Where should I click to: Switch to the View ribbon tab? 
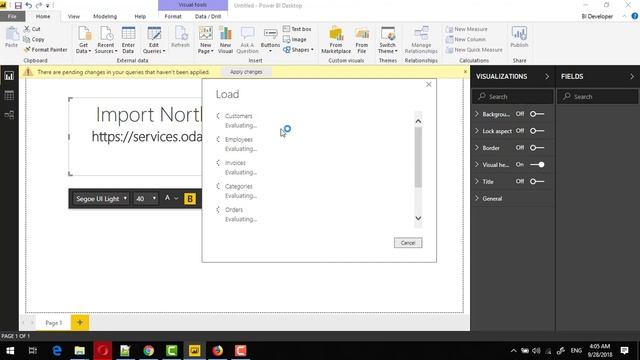coord(74,16)
